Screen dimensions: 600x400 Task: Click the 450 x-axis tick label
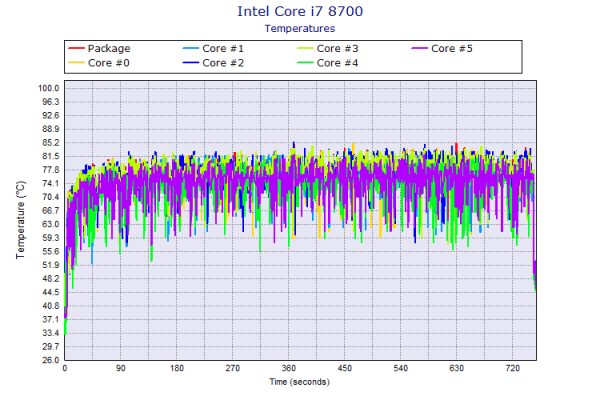click(x=344, y=368)
